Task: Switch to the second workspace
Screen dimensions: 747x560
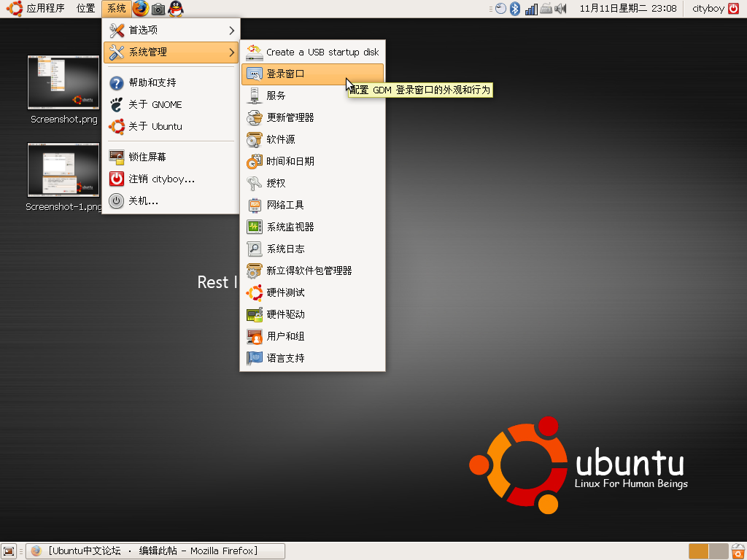Action: pos(719,551)
